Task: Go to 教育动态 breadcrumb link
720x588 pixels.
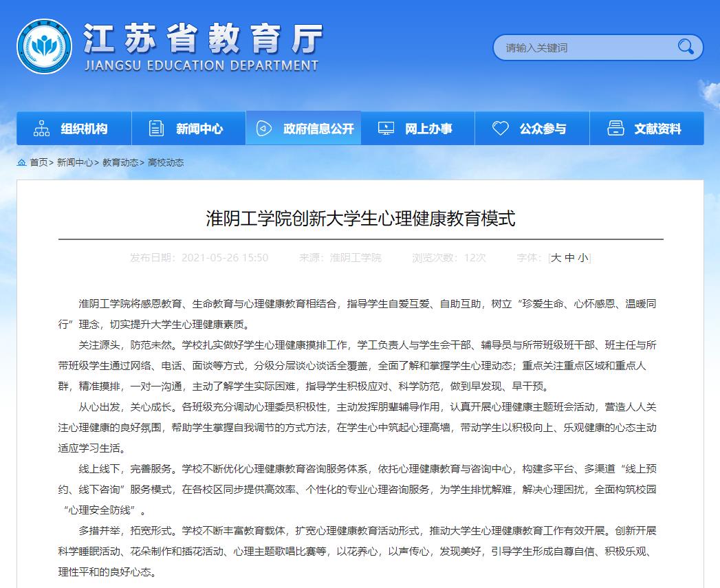Action: click(120, 162)
